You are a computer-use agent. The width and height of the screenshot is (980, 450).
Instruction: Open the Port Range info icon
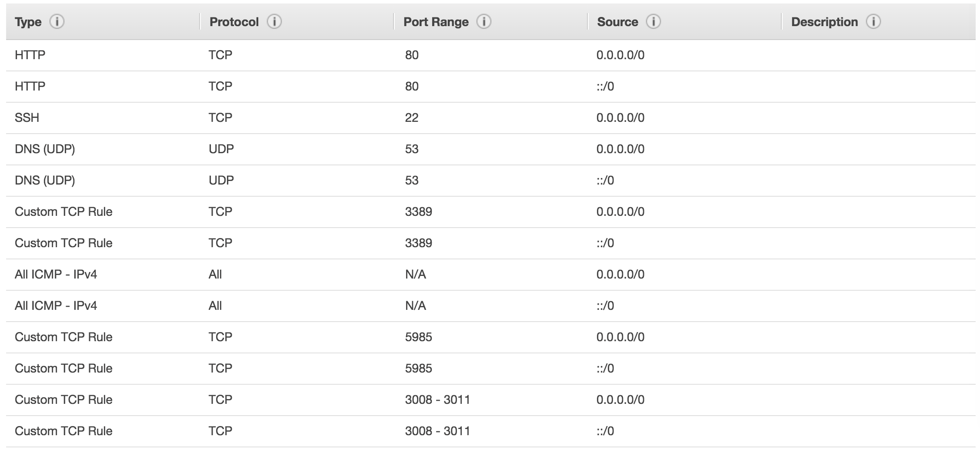484,22
